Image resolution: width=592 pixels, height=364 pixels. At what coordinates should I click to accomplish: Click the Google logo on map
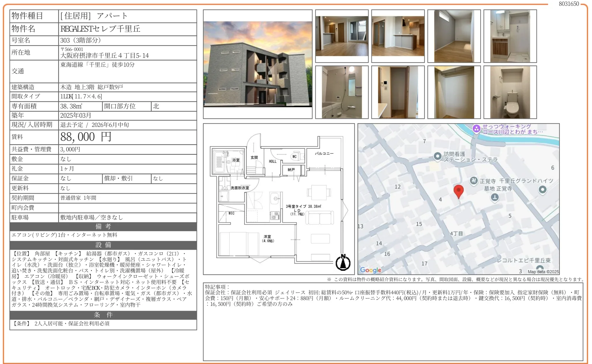coord(371,270)
